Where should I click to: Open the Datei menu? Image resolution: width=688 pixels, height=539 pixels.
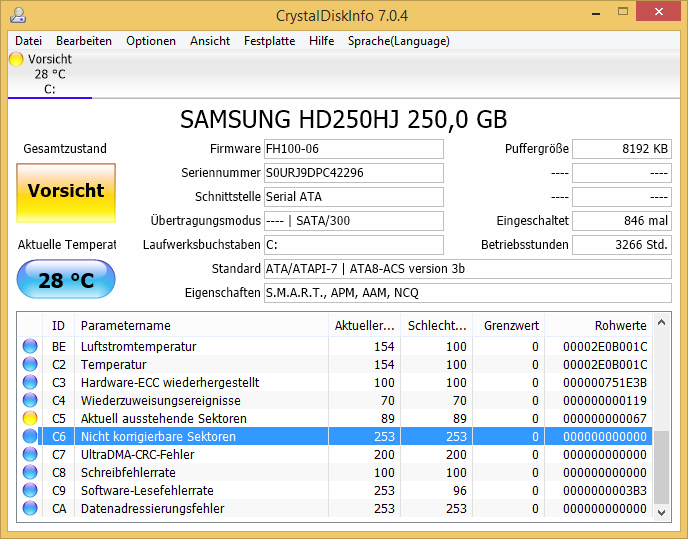point(29,41)
